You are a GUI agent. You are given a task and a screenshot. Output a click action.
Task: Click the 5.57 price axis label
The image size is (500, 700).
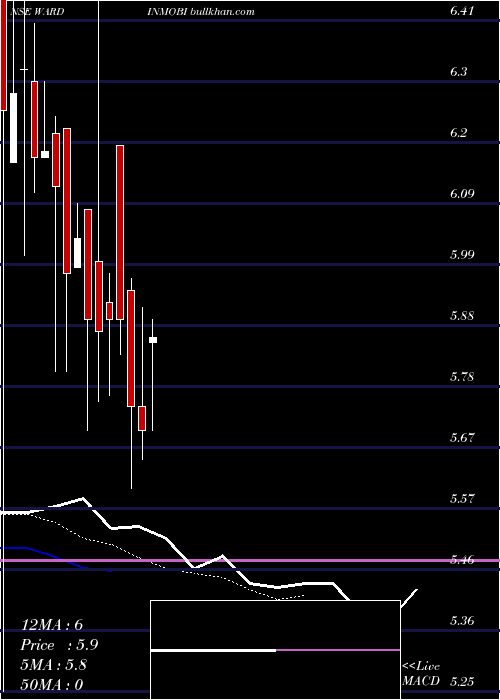462,499
